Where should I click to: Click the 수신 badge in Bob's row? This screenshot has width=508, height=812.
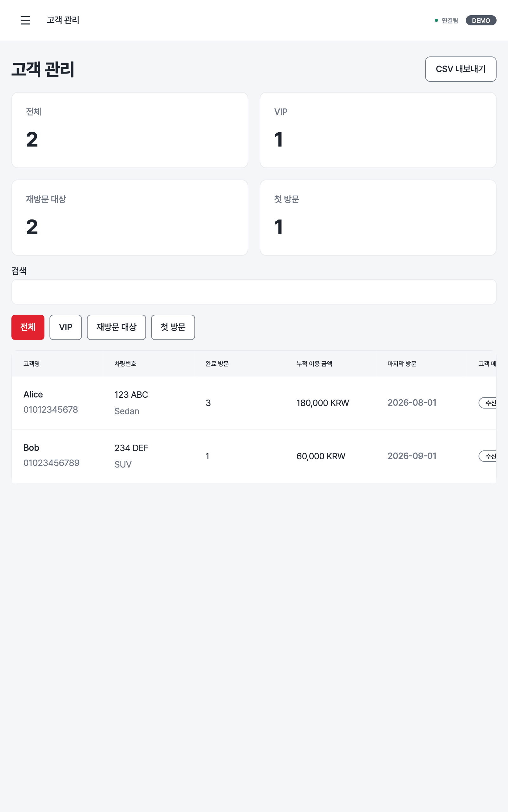tap(488, 456)
